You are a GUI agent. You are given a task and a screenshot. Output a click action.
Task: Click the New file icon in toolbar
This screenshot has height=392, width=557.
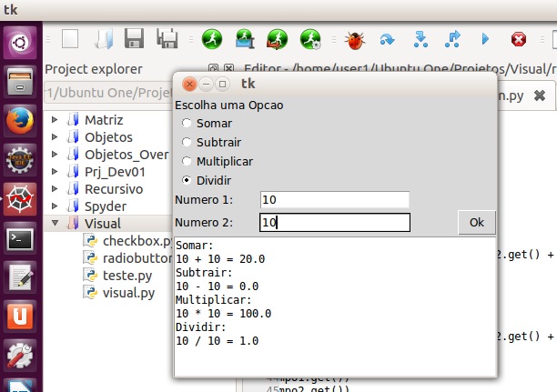(x=70, y=38)
